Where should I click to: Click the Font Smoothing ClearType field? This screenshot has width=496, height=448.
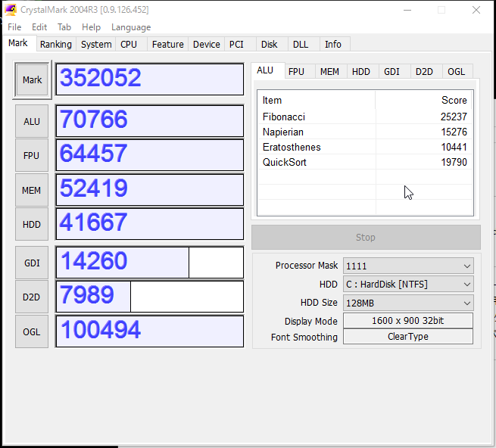click(x=408, y=337)
